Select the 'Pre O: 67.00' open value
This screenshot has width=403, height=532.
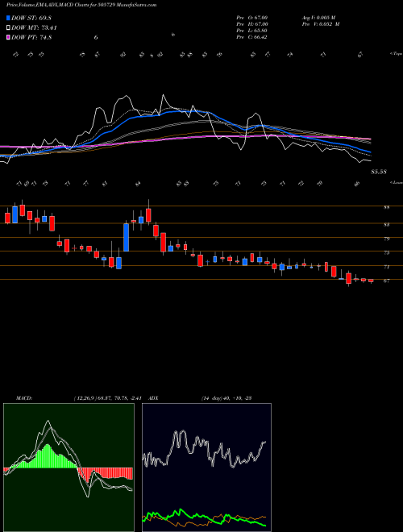point(252,18)
